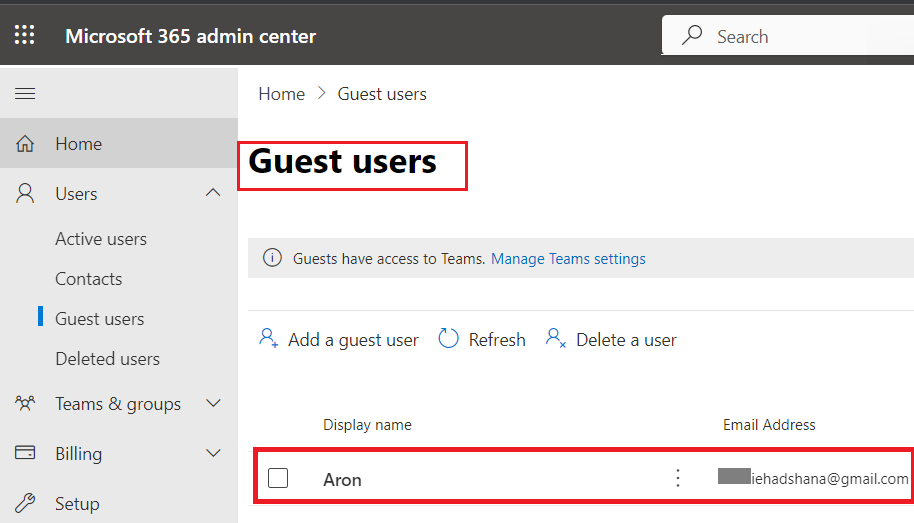Screen dimensions: 914x523
Task: Open more actions dots for Aron
Action: (x=677, y=478)
